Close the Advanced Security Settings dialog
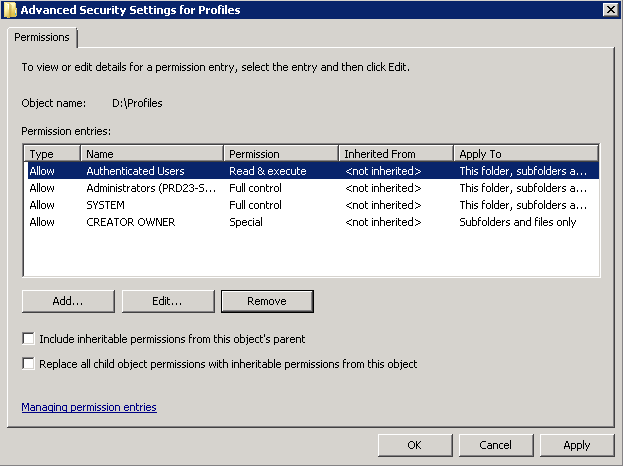The image size is (623, 466). click(610, 10)
